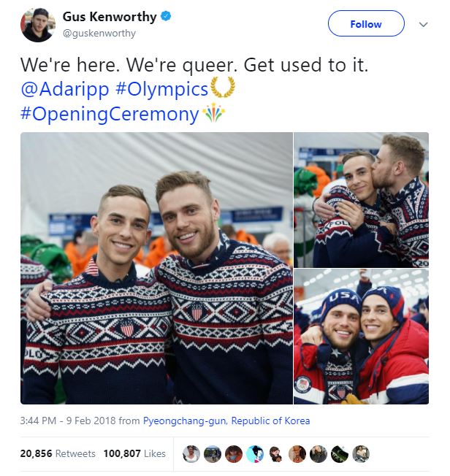Open the sixth liker's avatar
Viewport: 450px width, 476px height.
(x=297, y=454)
